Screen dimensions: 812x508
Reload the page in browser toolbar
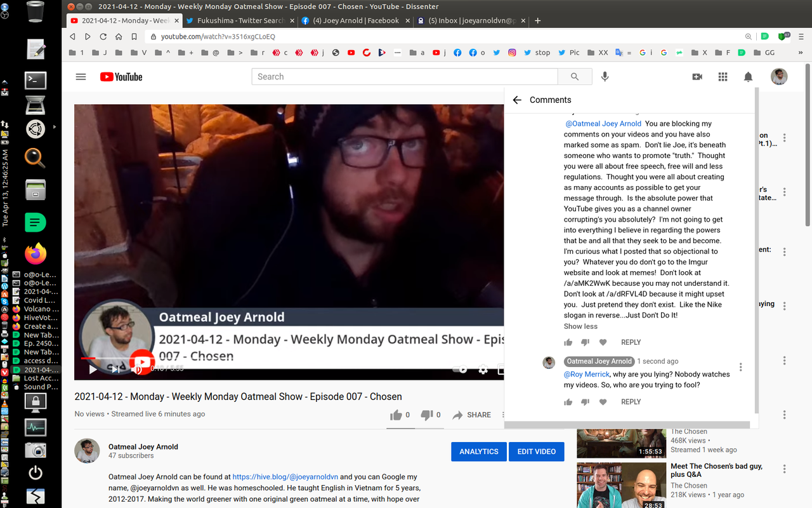point(103,37)
